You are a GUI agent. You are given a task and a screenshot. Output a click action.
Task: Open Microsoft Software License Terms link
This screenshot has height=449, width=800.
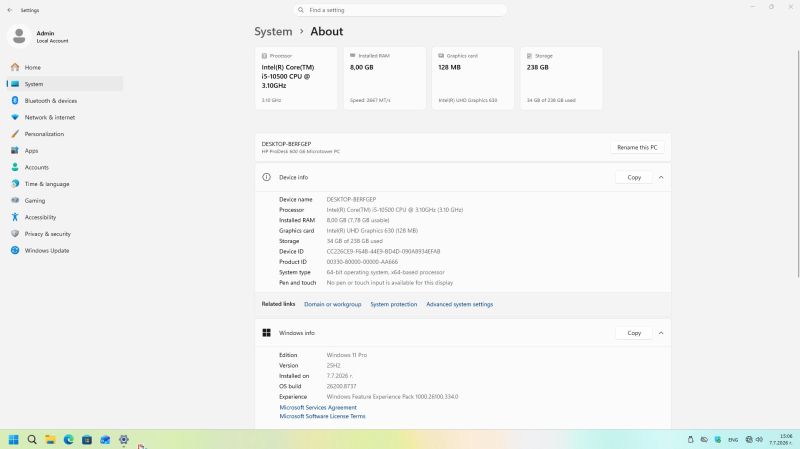(x=322, y=416)
